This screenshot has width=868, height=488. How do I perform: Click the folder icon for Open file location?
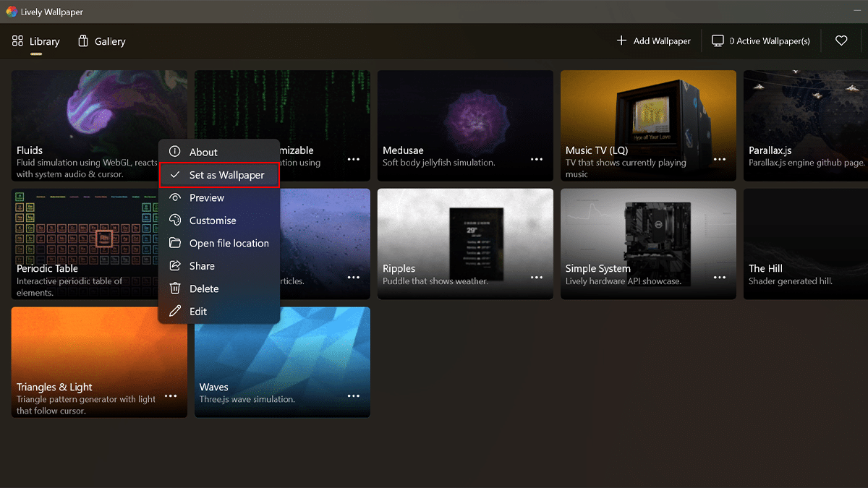(174, 243)
